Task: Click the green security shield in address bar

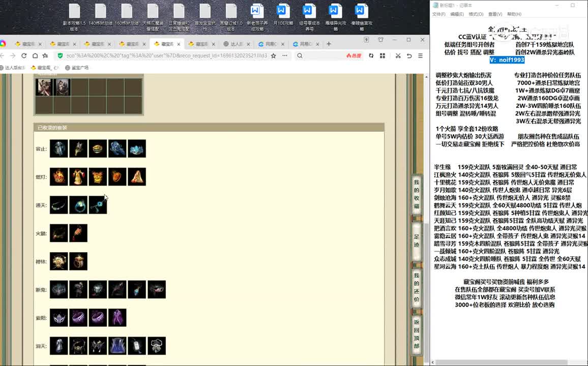Action: [60, 55]
